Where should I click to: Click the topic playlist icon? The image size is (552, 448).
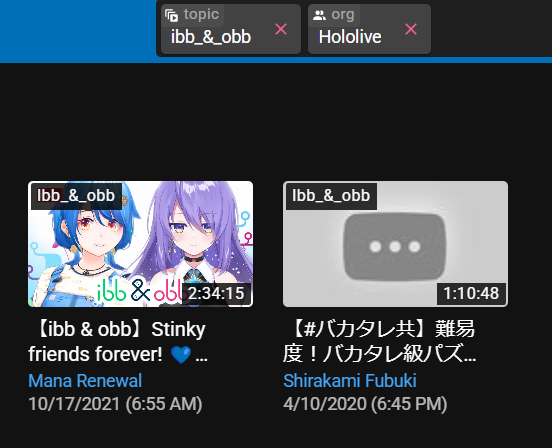(x=171, y=15)
